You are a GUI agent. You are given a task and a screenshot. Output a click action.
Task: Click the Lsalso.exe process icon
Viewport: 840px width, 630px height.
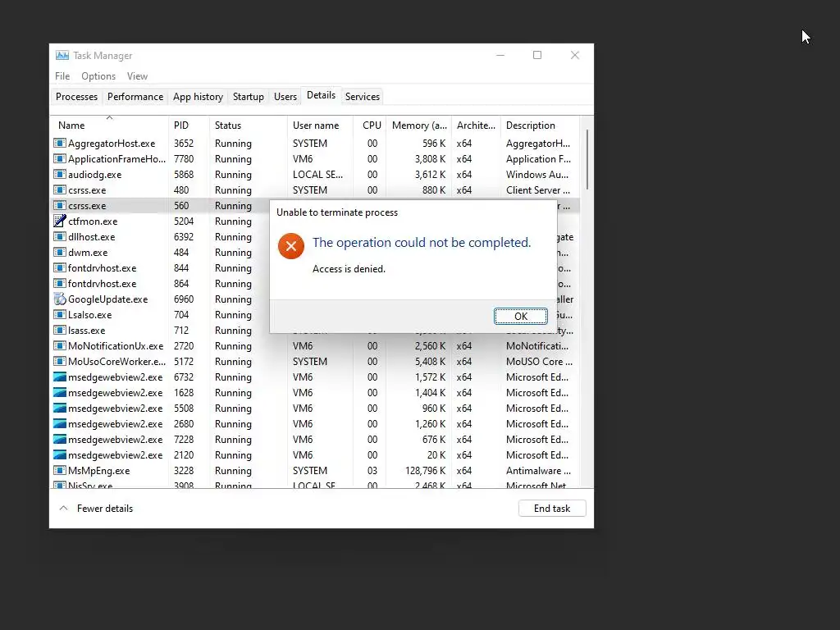(x=59, y=314)
